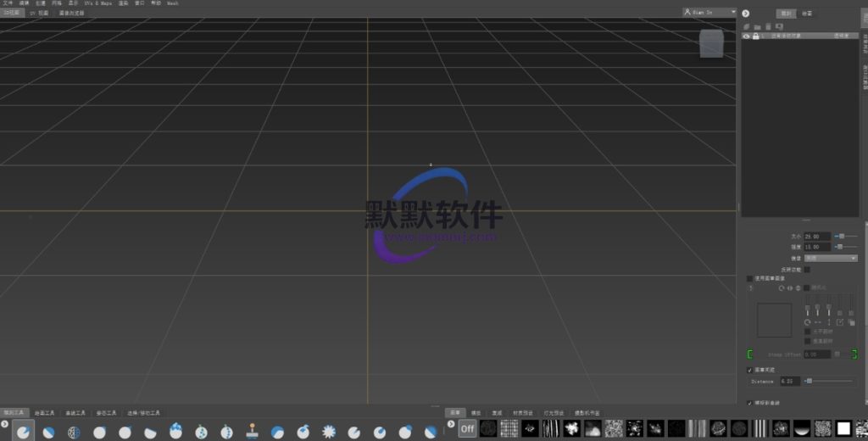
Task: Open the UVs & Maps menu
Action: tap(98, 3)
